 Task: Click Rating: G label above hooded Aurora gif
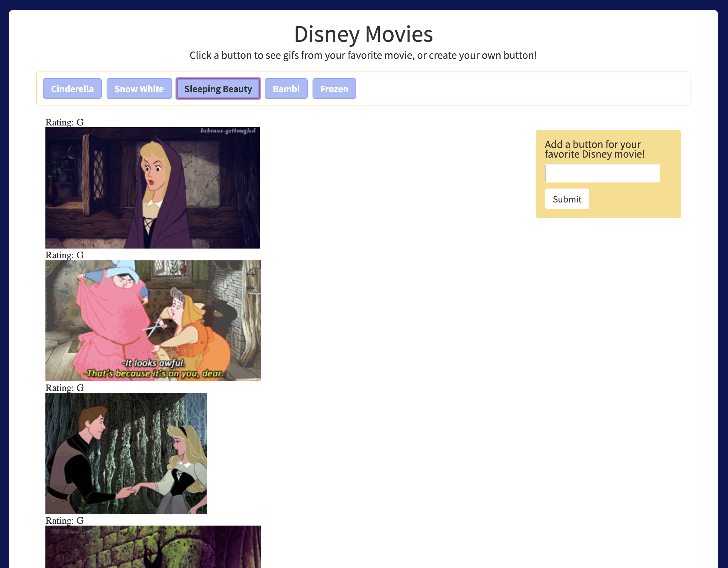(64, 122)
